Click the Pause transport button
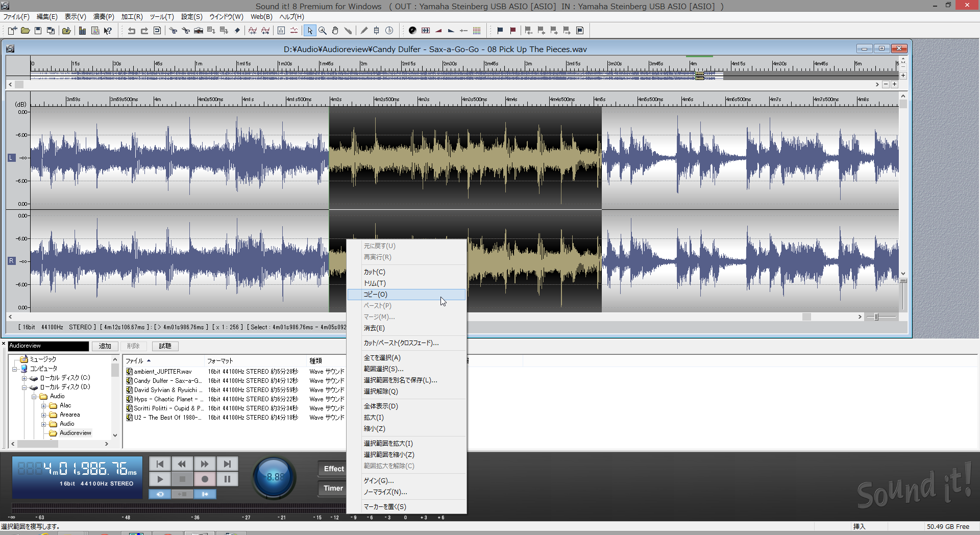Viewport: 980px width, 535px height. 227,479
